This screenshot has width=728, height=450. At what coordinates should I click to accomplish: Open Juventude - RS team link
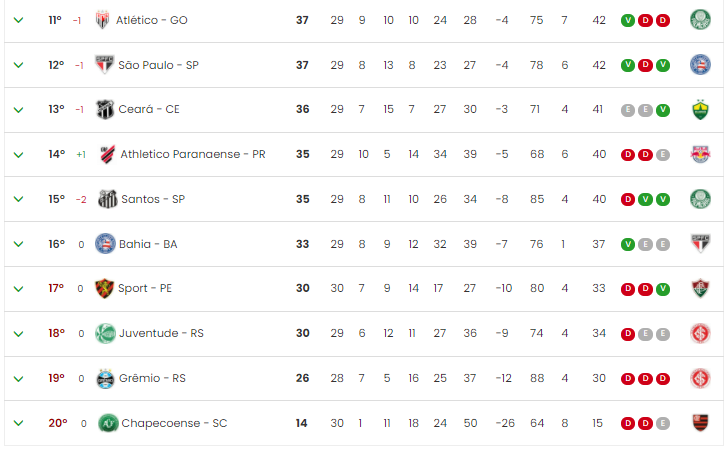click(161, 333)
